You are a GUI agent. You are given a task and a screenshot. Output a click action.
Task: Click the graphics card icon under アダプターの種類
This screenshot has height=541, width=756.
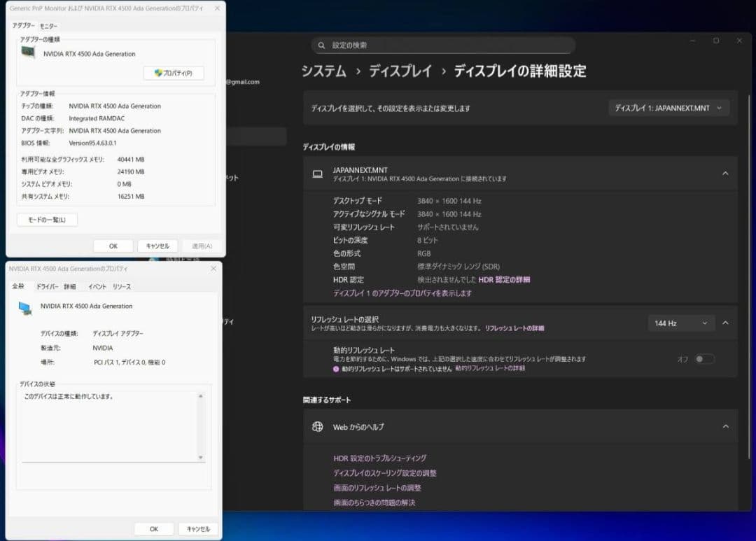coord(27,53)
